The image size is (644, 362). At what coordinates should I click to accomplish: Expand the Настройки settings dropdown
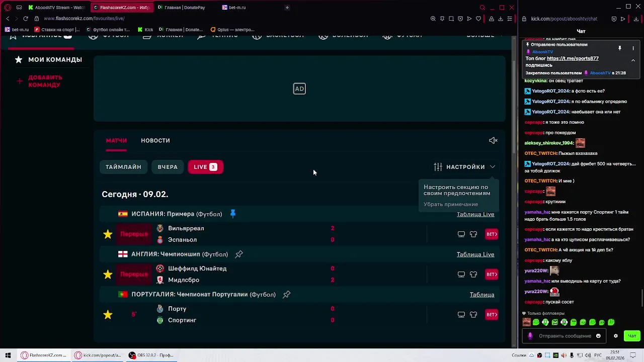coord(464,167)
